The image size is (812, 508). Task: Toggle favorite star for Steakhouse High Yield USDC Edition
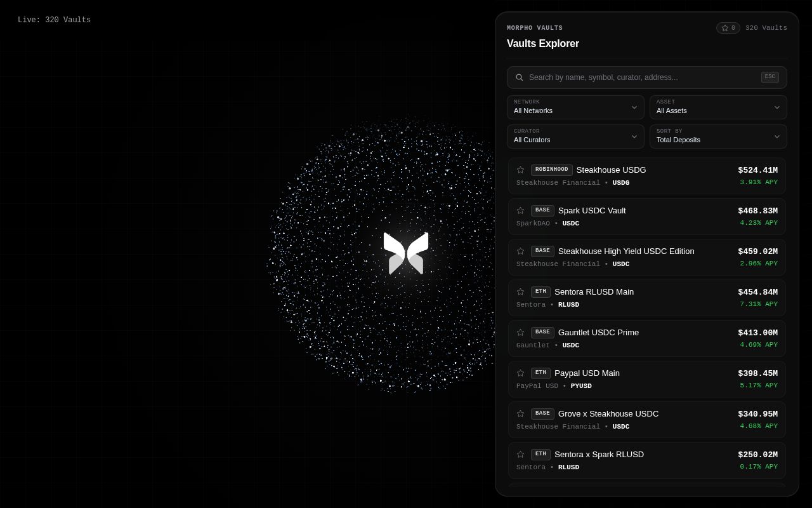[x=521, y=251]
